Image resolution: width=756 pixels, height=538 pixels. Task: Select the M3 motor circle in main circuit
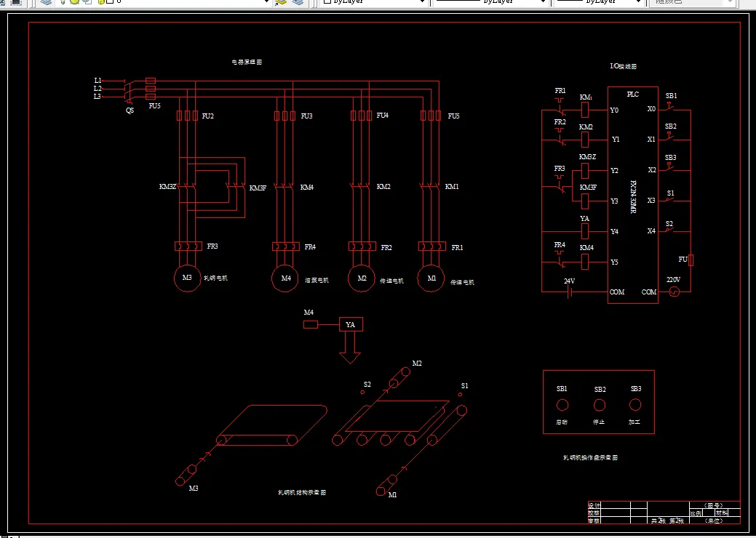pos(187,278)
